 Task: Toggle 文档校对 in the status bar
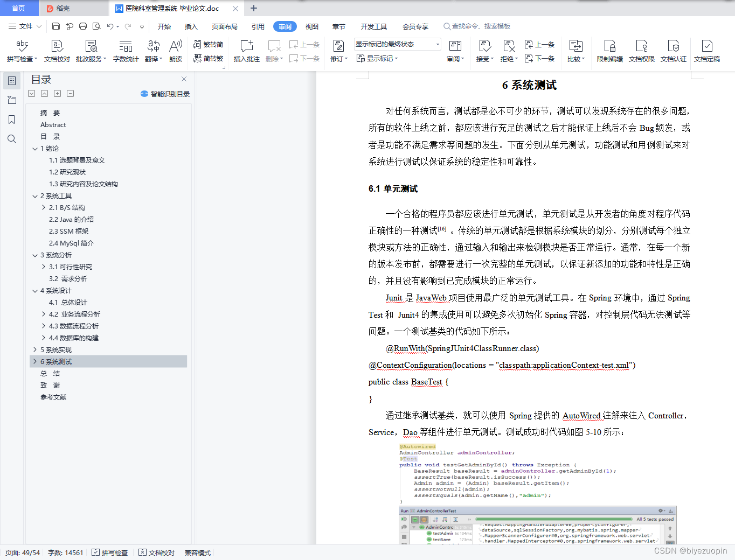(x=157, y=552)
